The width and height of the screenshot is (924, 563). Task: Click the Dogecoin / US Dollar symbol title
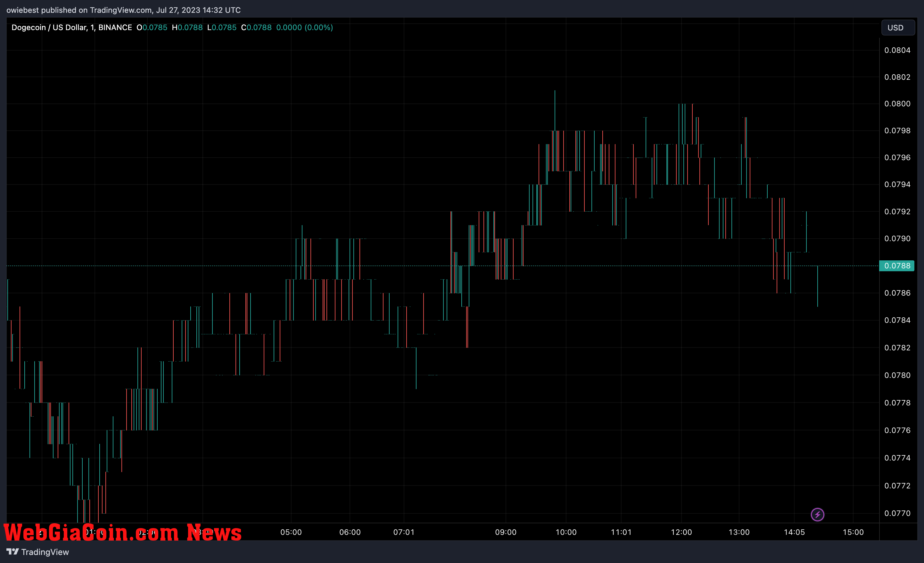tap(72, 27)
